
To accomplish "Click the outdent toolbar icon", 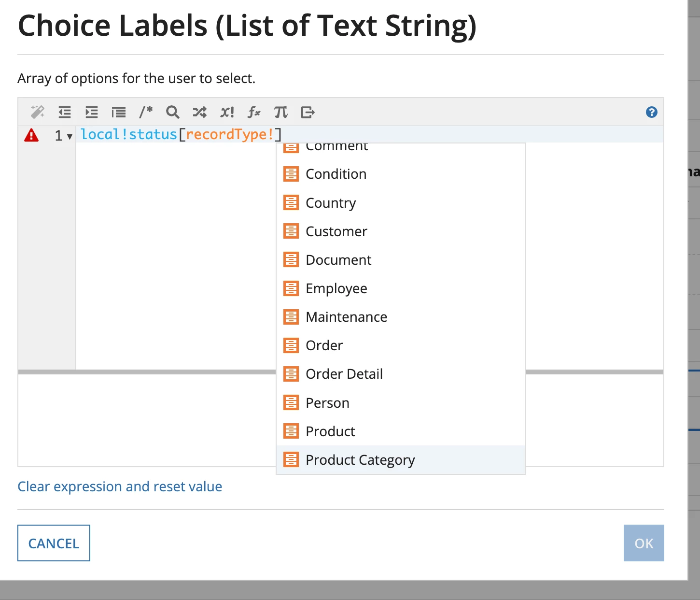I will click(x=65, y=112).
